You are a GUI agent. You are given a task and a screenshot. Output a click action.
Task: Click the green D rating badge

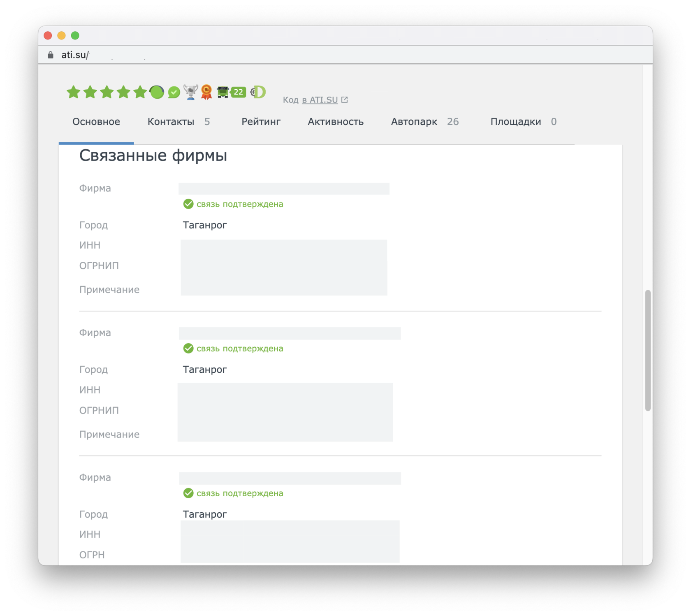(x=258, y=92)
